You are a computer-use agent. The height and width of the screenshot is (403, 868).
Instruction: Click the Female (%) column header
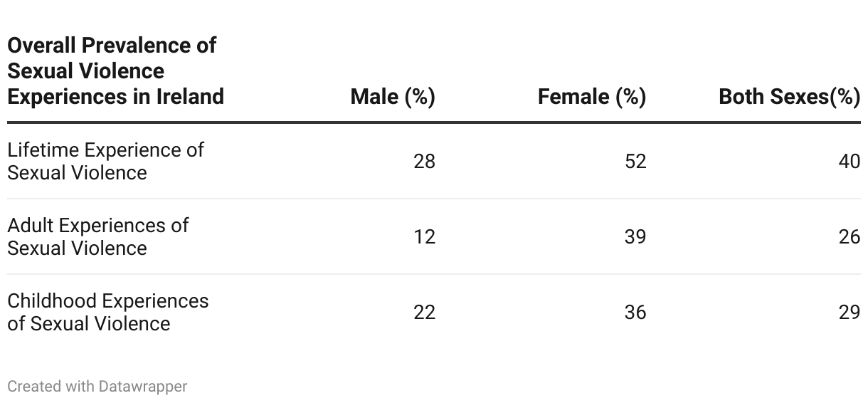(x=592, y=97)
